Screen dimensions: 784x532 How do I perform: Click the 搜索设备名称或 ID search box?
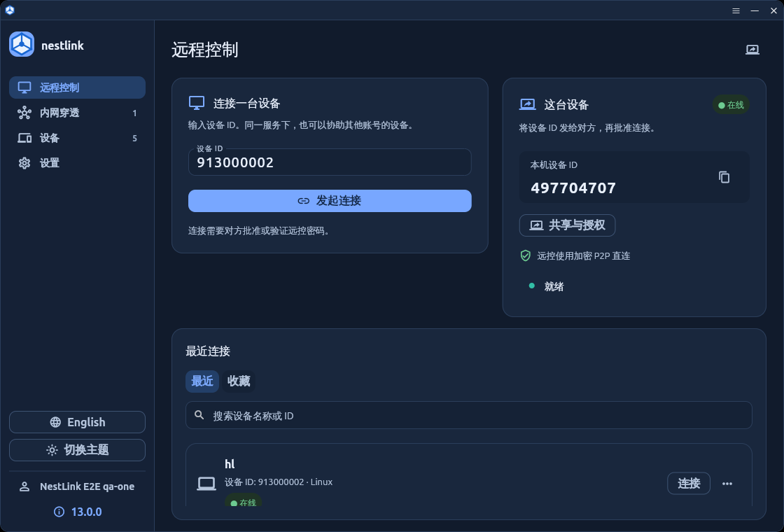468,416
